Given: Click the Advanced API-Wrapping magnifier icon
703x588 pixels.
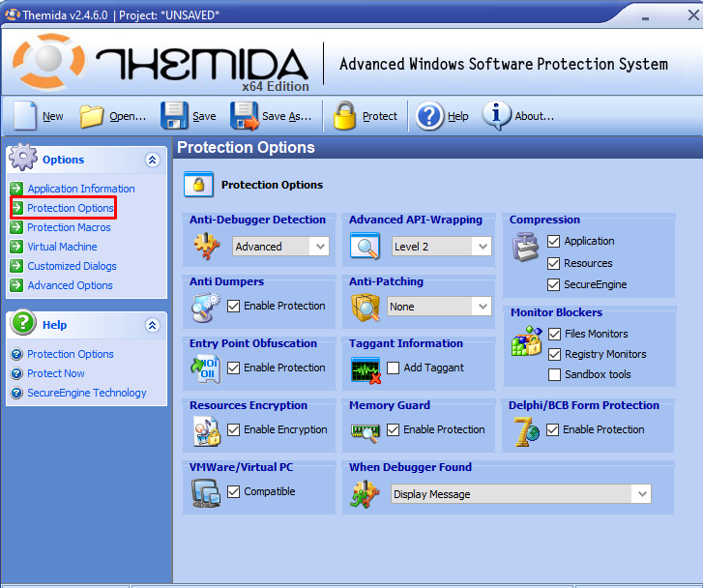Looking at the screenshot, I should [x=365, y=246].
